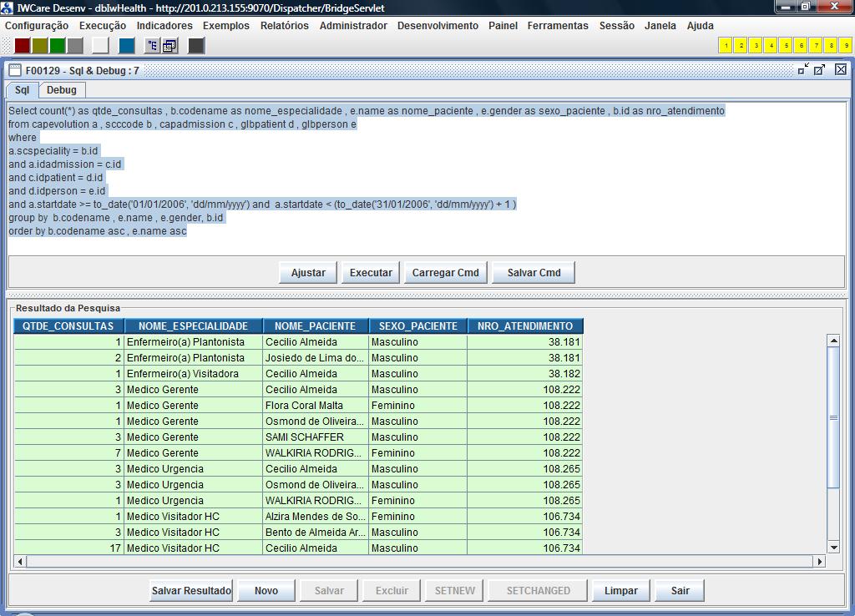The height and width of the screenshot is (616, 855).
Task: Open the Administrador menu
Action: coord(353,26)
